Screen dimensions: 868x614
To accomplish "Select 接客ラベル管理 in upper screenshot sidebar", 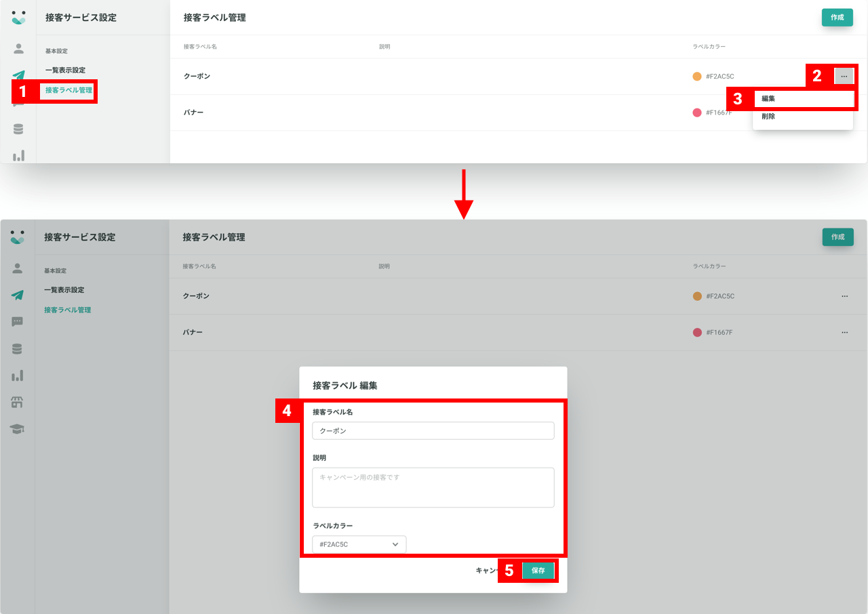I will (x=68, y=90).
